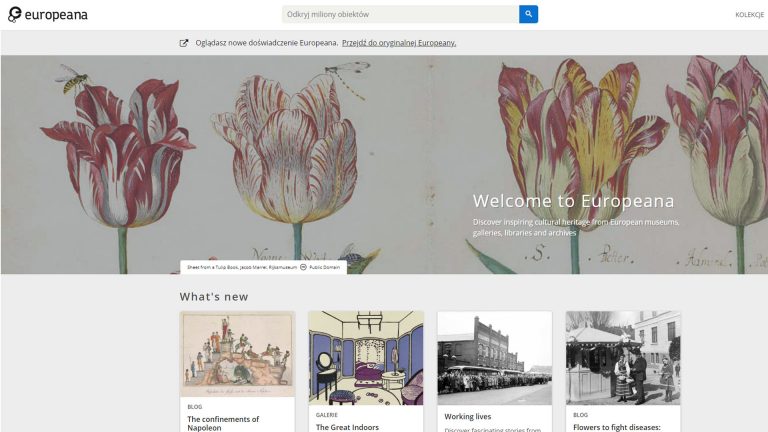768x432 pixels.
Task: Click the Europeana logo in header
Action: click(48, 14)
